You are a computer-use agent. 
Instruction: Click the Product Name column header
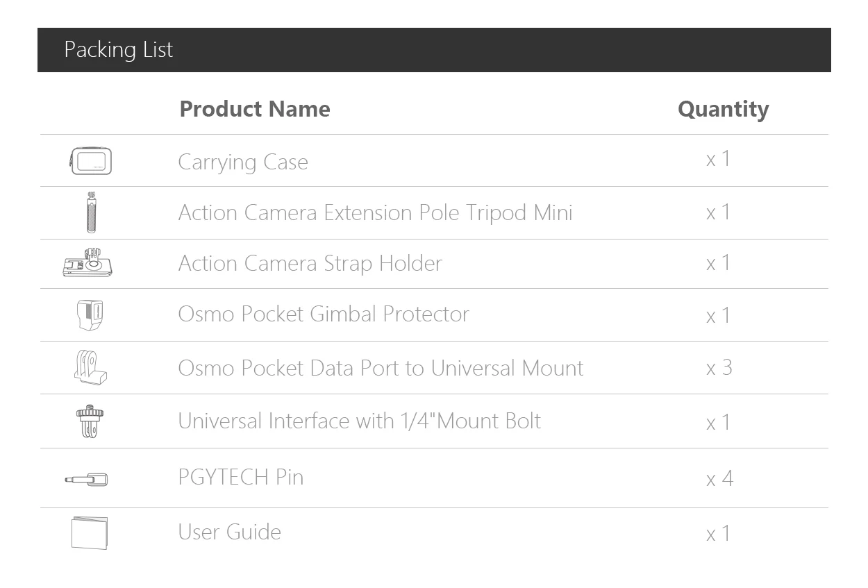255,109
